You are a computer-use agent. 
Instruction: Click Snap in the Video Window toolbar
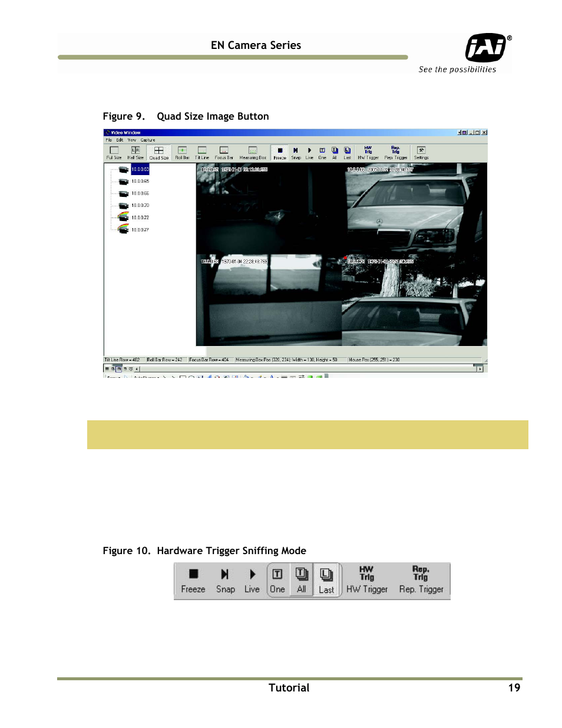[296, 153]
